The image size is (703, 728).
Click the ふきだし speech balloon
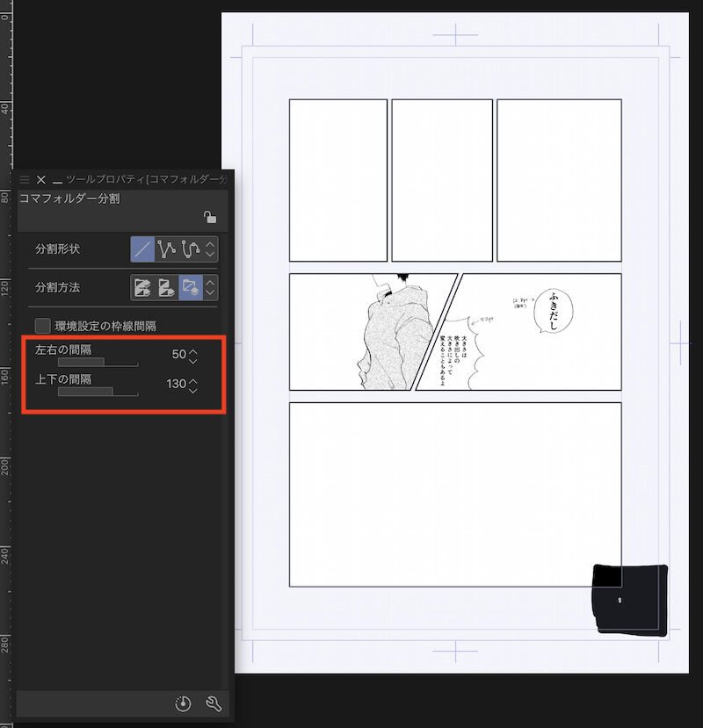pyautogui.click(x=553, y=311)
